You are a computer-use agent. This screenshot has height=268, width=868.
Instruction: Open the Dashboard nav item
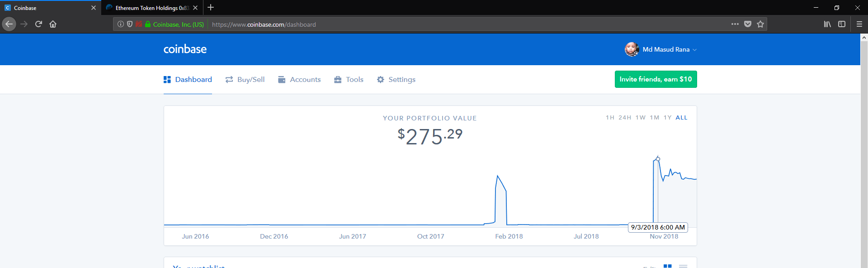click(x=188, y=79)
